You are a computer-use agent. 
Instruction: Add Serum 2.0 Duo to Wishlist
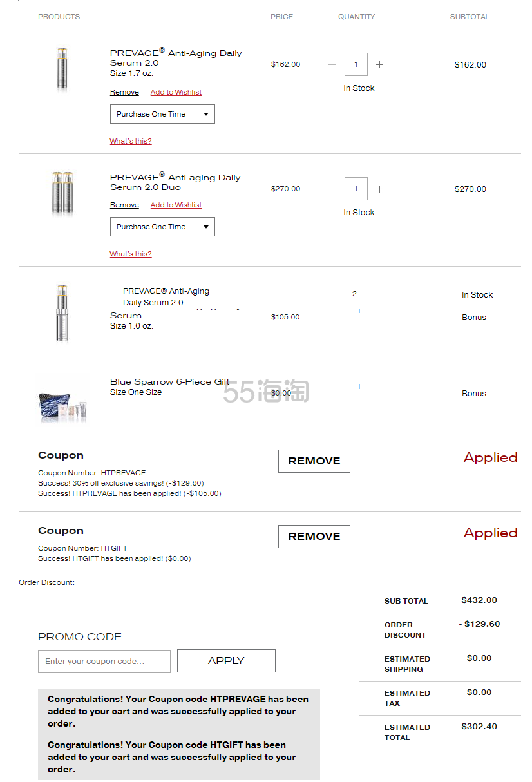click(x=176, y=205)
